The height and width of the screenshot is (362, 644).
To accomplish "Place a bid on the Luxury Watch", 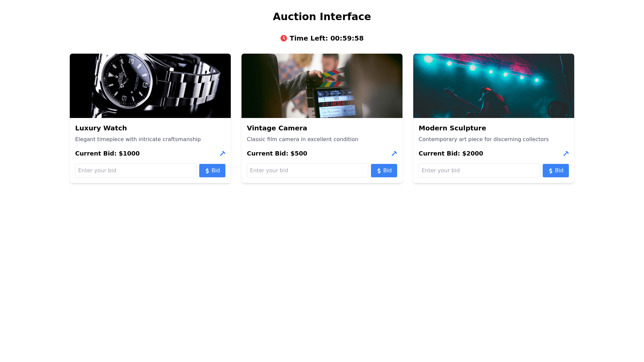I will [212, 171].
